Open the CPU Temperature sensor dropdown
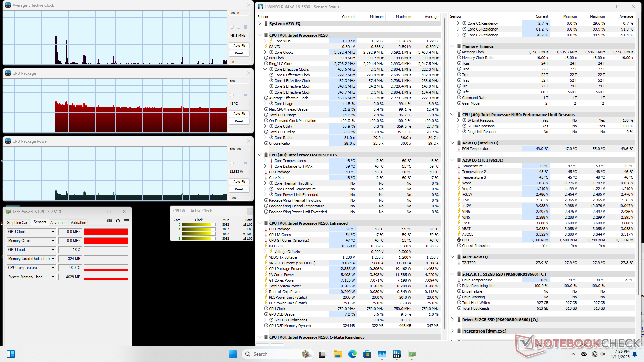Viewport: 644px width, 362px height. (53, 268)
